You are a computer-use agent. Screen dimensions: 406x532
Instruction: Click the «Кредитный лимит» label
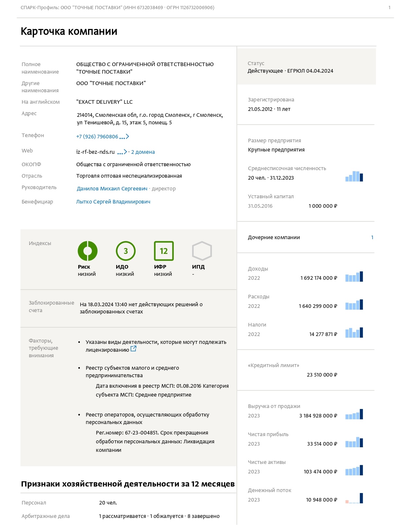(274, 365)
